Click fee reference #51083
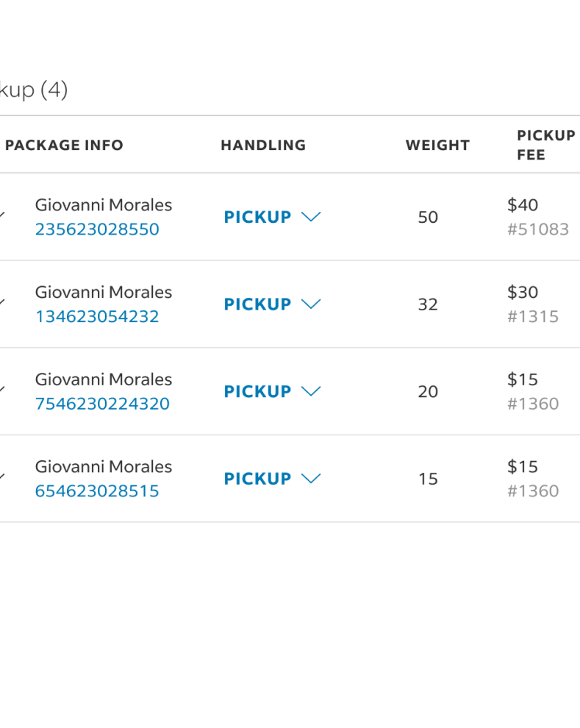The image size is (580, 728). click(538, 229)
